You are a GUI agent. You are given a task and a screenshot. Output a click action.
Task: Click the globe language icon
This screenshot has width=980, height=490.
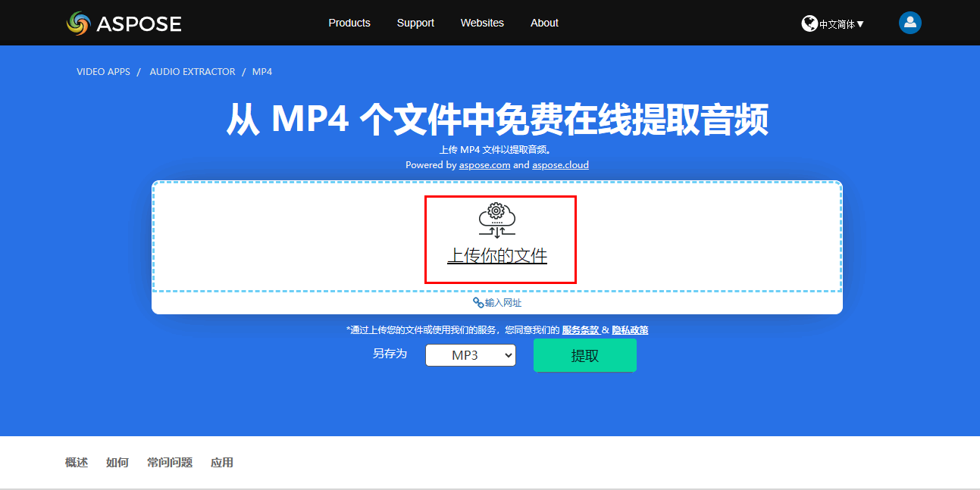pyautogui.click(x=809, y=23)
